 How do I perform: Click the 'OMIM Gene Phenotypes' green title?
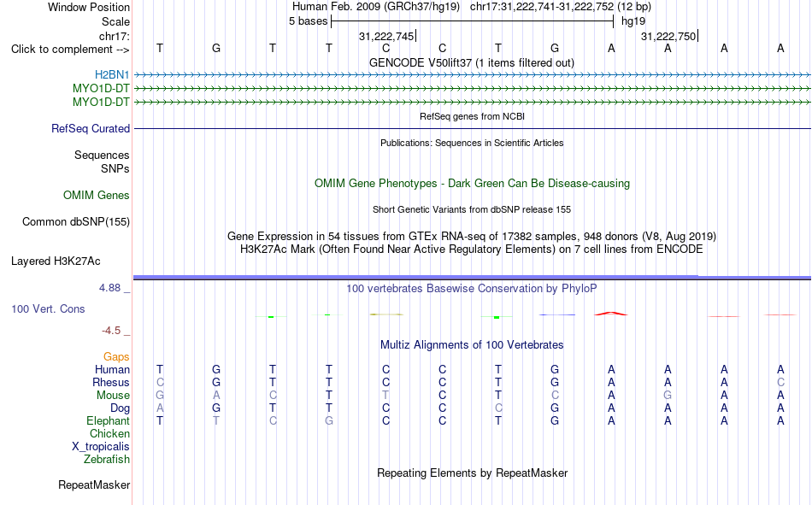(x=473, y=184)
